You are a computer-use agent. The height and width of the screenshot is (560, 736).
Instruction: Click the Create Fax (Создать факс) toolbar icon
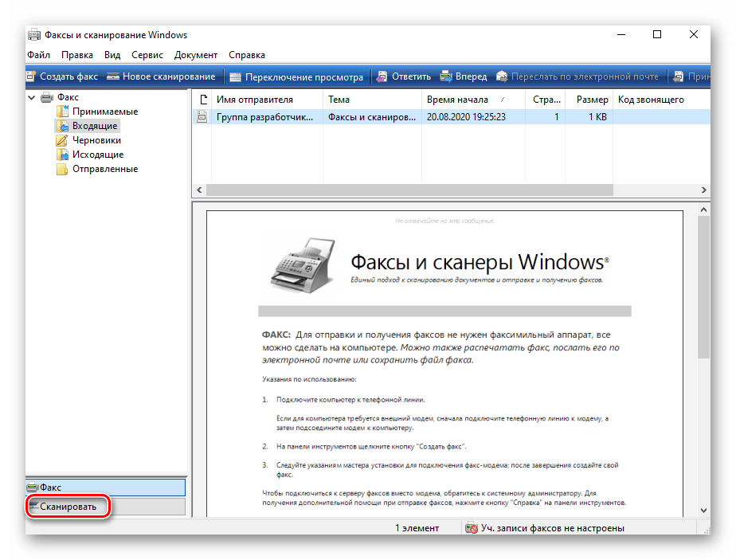pyautogui.click(x=31, y=76)
